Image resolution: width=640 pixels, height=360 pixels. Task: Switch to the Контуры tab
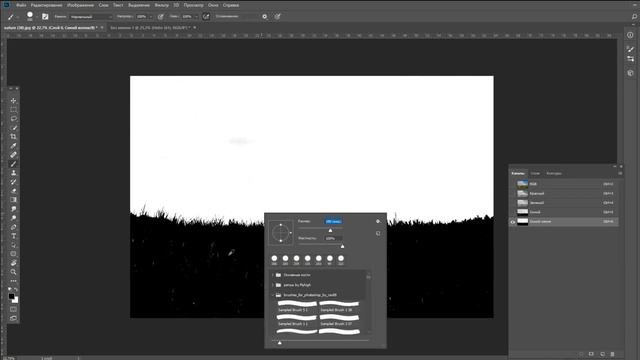[x=554, y=173]
